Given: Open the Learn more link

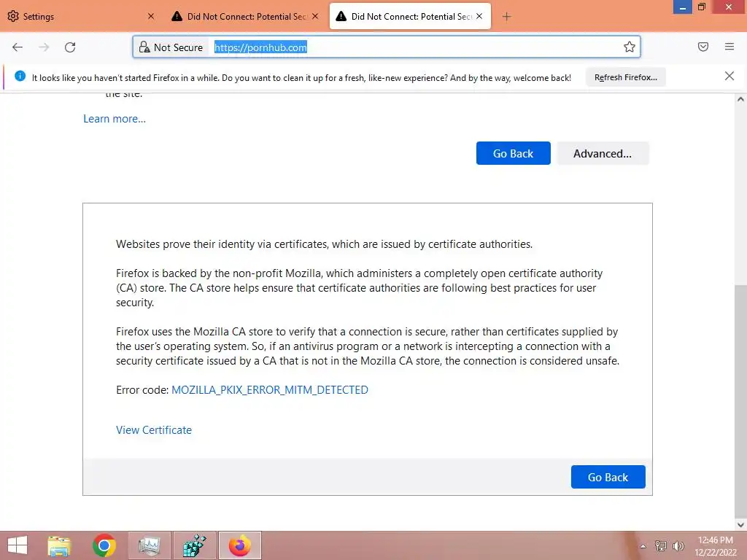Looking at the screenshot, I should [x=115, y=119].
